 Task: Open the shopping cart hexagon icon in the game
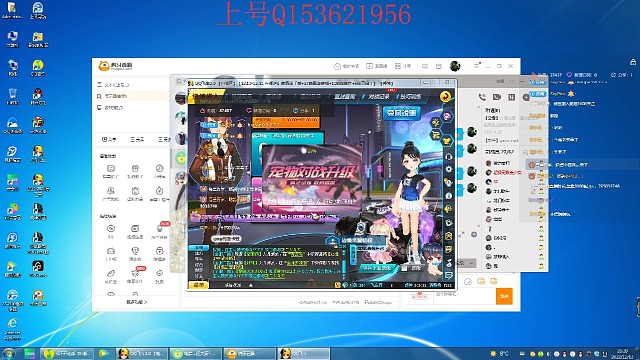(x=436, y=135)
